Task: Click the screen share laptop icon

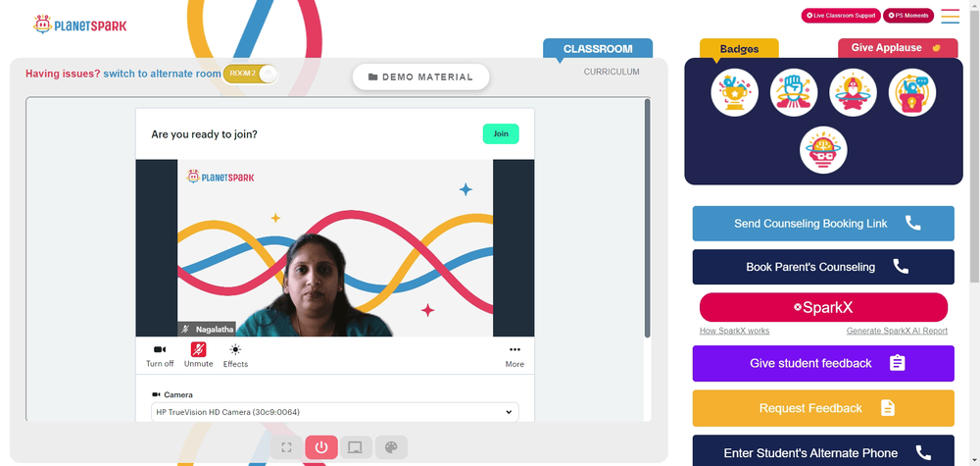Action: [356, 447]
